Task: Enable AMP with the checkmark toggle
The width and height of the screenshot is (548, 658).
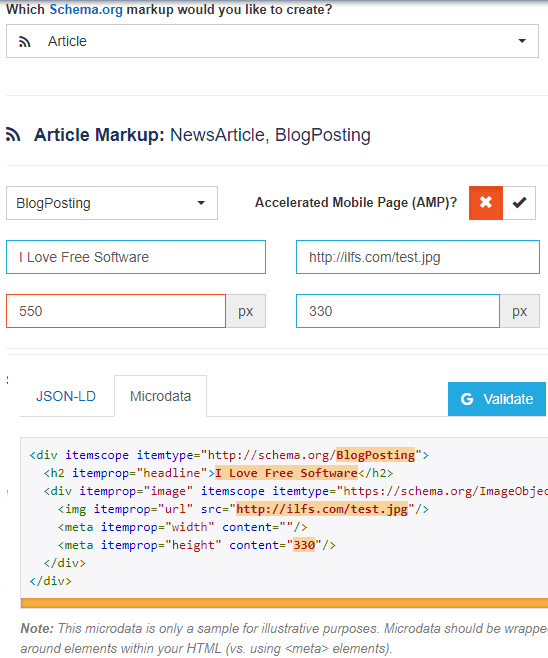Action: 519,203
